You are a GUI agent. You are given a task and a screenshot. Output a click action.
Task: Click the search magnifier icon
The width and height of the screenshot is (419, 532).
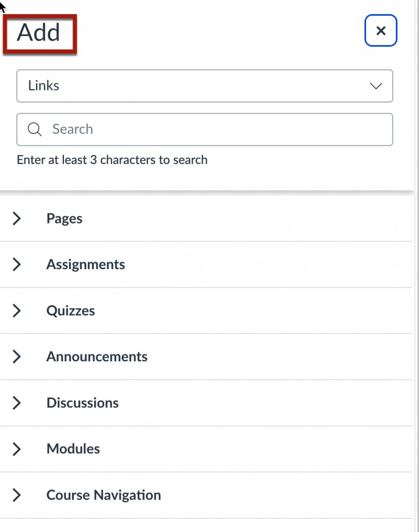pyautogui.click(x=35, y=129)
